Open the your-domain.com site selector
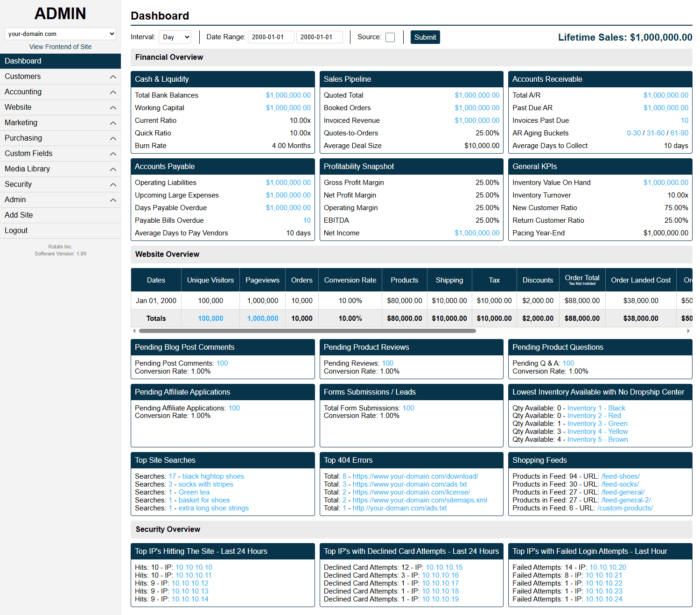Viewport: 700px width, 615px height. pos(60,33)
